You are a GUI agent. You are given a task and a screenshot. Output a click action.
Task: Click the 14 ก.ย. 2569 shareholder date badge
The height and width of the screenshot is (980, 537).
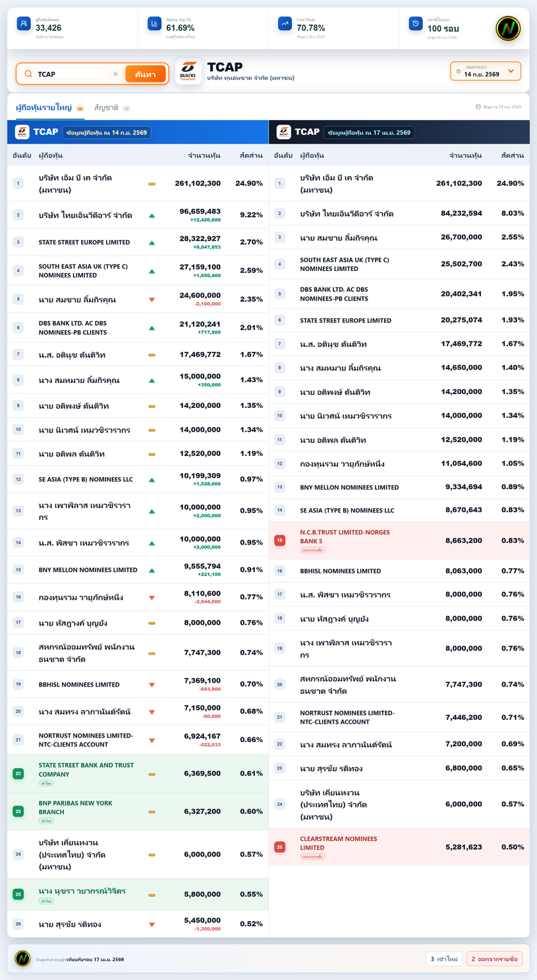click(x=107, y=132)
